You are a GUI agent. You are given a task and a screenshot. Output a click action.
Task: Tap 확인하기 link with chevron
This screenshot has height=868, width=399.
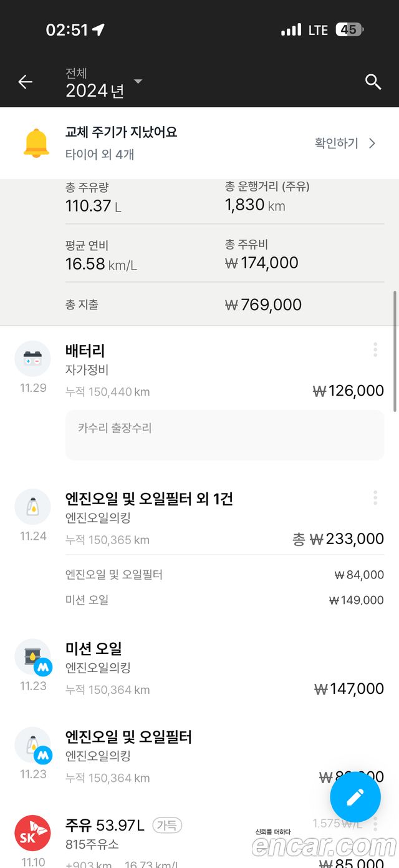click(x=345, y=144)
